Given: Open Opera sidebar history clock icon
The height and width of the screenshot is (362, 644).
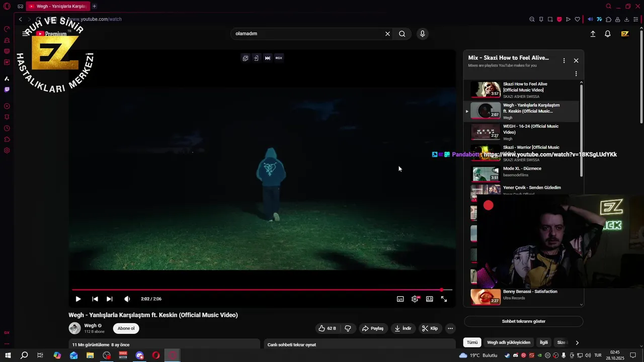Looking at the screenshot, I should [7, 128].
